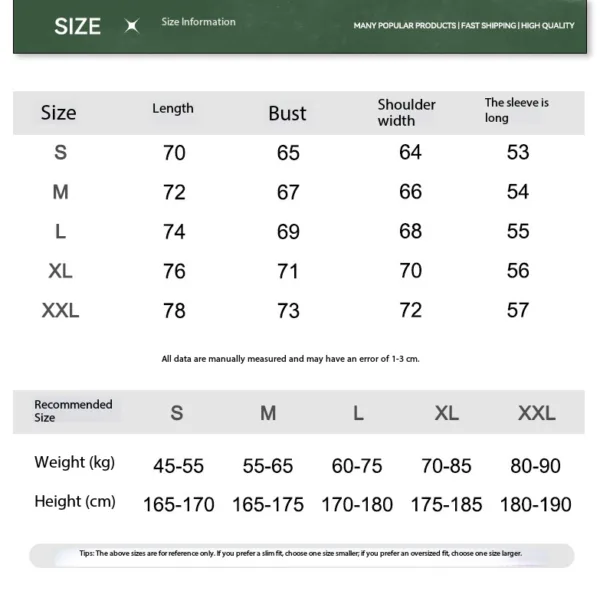
Task: Click the length value 74 for size L
Action: pyautogui.click(x=174, y=231)
